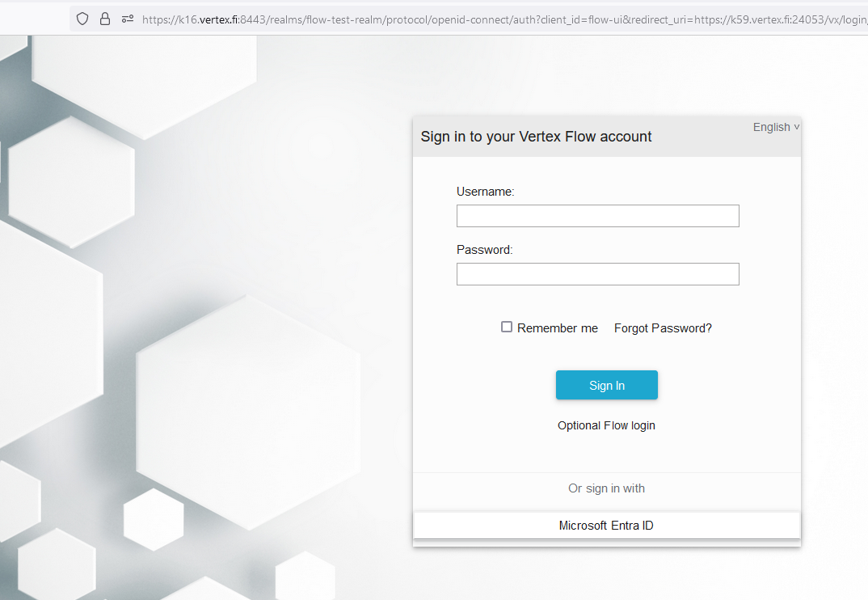
Task: Click the Vertex Flow sign-in heading
Action: coord(536,137)
